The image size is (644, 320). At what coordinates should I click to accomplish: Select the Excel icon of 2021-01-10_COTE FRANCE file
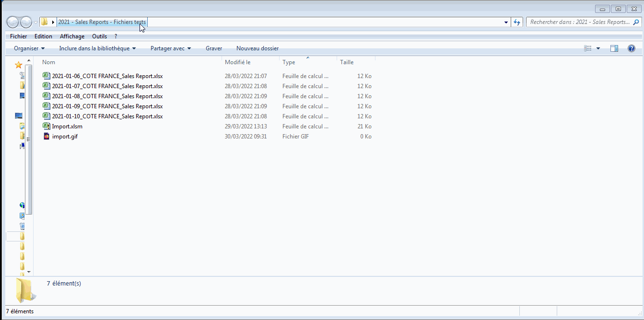(x=47, y=116)
